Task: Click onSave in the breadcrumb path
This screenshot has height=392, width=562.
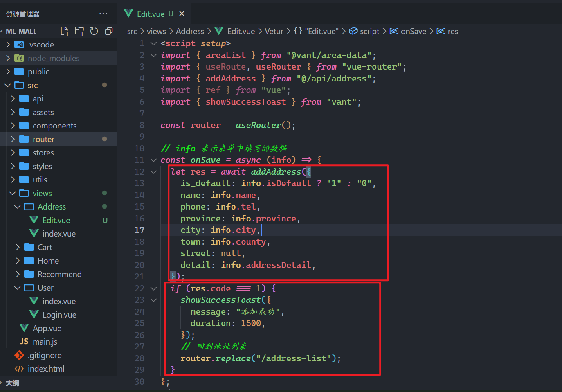Action: (414, 31)
